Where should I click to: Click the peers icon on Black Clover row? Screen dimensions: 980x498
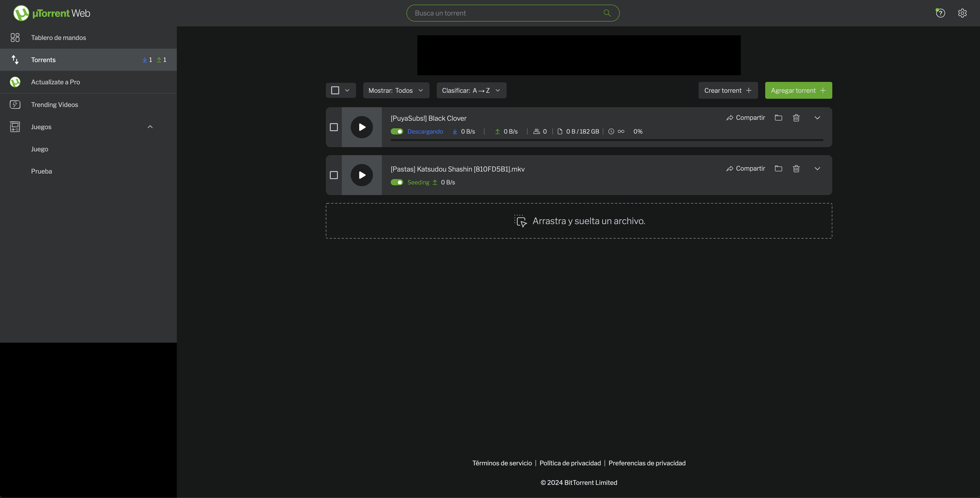[x=536, y=132]
